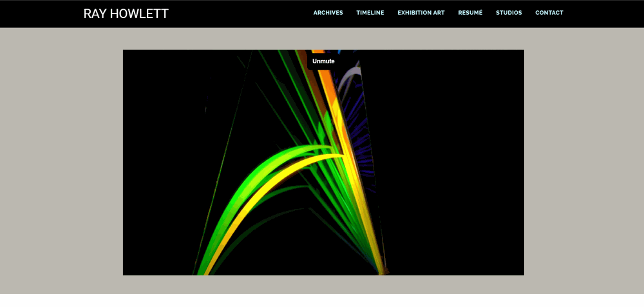The height and width of the screenshot is (307, 644).
Task: Open the Archives page
Action: click(328, 13)
